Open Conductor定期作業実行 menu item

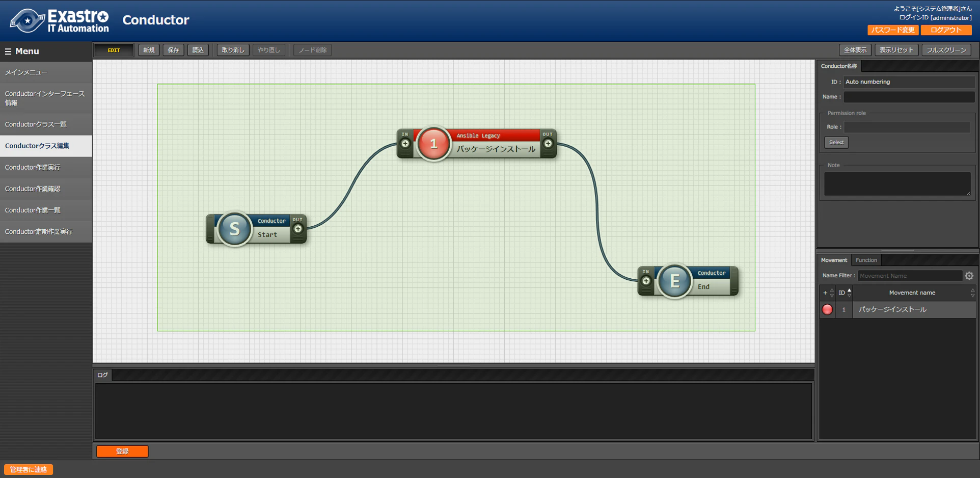click(x=46, y=231)
